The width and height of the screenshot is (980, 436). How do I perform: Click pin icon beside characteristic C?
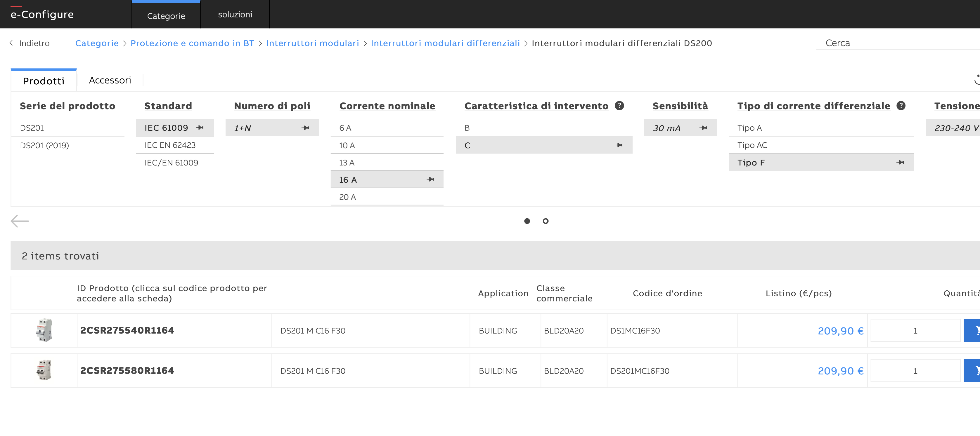click(x=619, y=145)
